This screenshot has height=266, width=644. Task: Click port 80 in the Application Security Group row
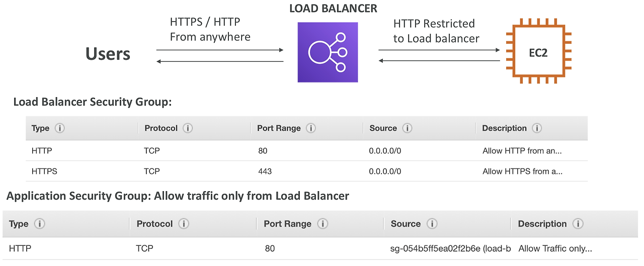[270, 248]
